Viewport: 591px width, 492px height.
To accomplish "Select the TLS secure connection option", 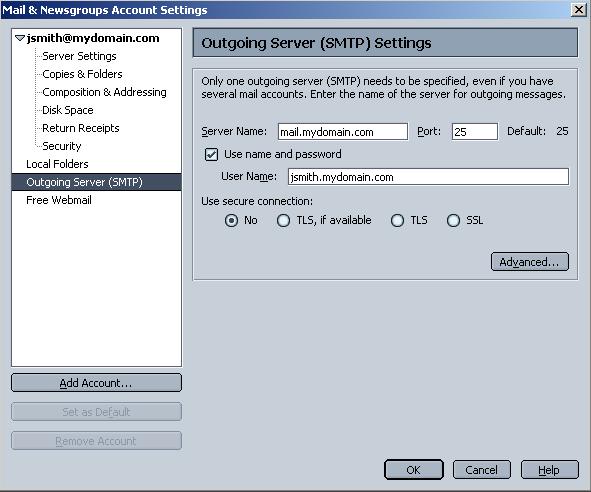I will [397, 221].
